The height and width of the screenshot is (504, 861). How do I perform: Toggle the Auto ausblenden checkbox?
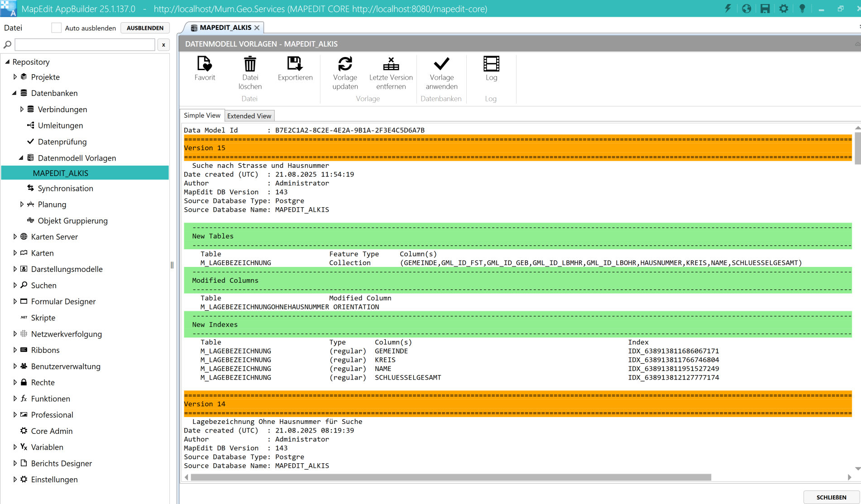point(57,28)
